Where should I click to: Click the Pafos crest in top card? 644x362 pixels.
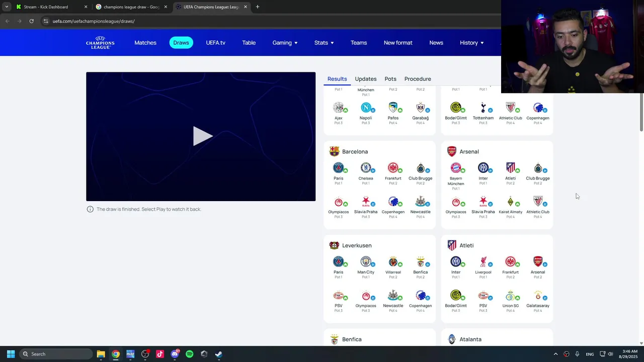click(x=393, y=108)
